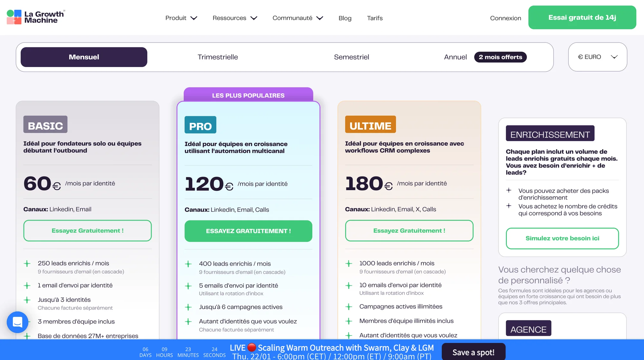Click the plus beside Base de données 27M+
Viewport: 644px width, 360px height.
[x=27, y=336]
